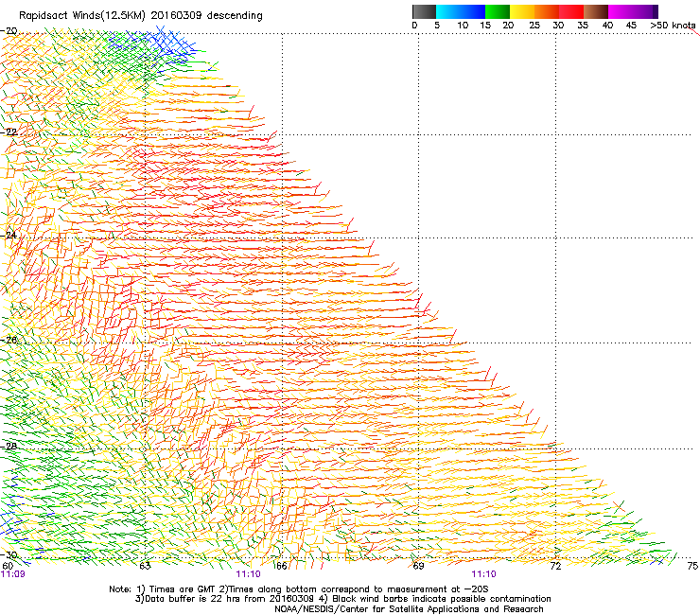The height and width of the screenshot is (615, 700).
Task: Click the '>50 knots' legend label
Action: click(673, 26)
